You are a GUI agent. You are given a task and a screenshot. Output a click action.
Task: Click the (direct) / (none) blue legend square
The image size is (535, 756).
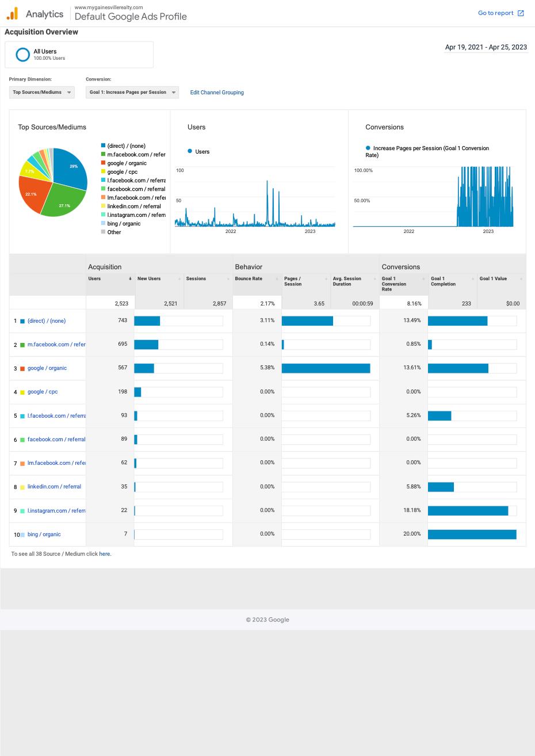click(x=103, y=146)
